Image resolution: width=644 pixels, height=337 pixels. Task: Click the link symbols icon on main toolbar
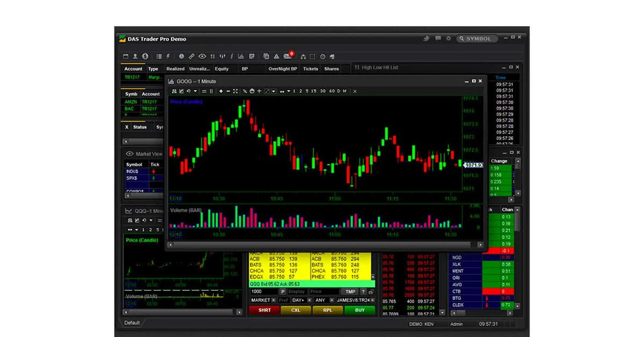pos(192,56)
